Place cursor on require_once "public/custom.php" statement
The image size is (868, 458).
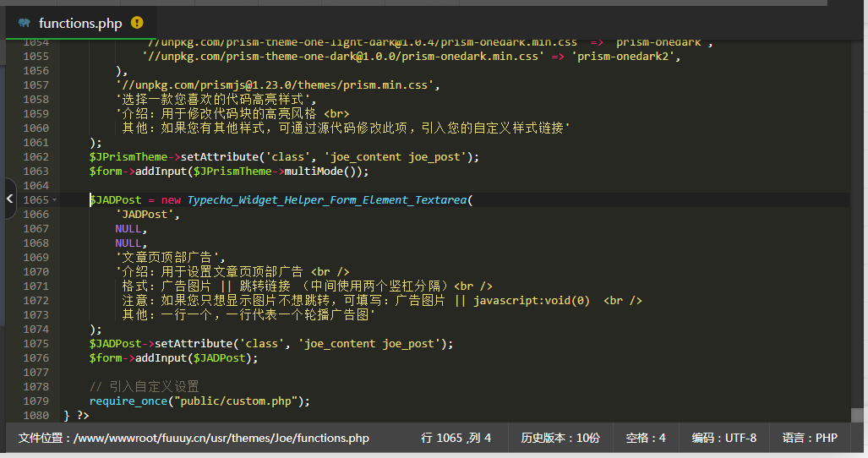199,401
